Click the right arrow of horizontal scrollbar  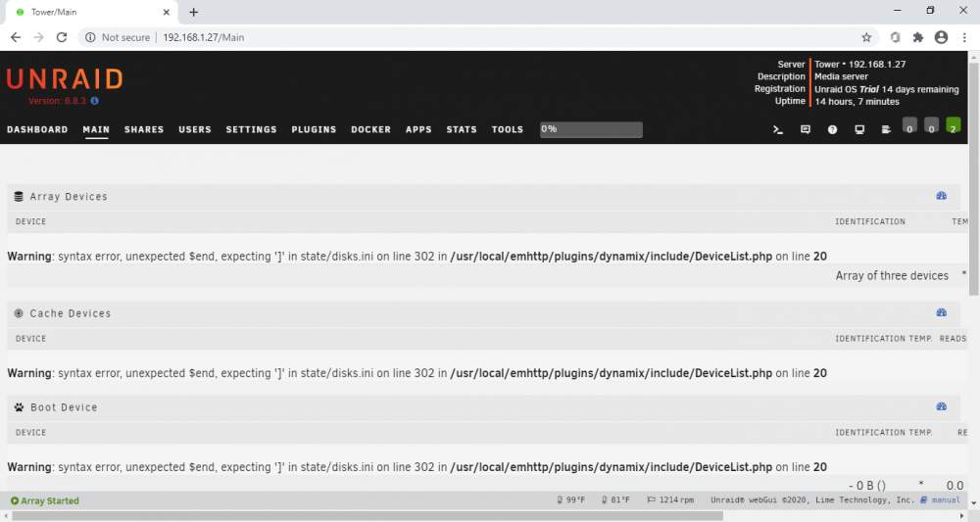pos(962,516)
